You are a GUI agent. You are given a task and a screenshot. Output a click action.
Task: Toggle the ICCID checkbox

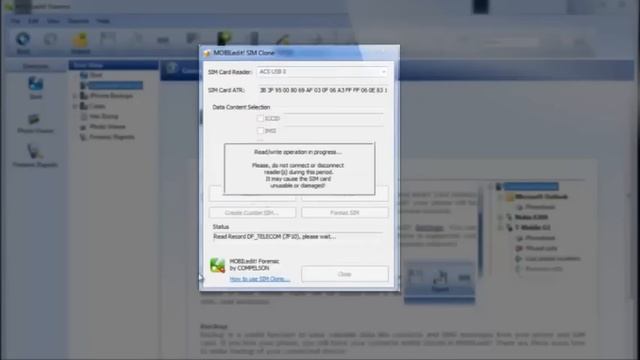click(x=260, y=118)
